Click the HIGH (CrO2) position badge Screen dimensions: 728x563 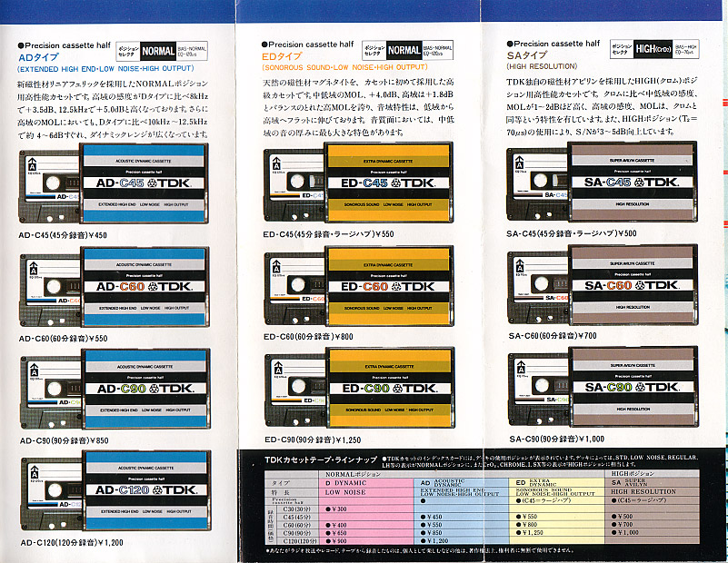click(653, 49)
